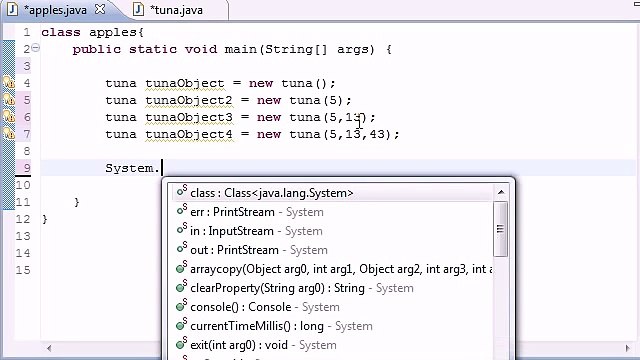Screen dimensions: 640x360
Task: Choose the out : PrintStream suggestion
Action: (333, 250)
